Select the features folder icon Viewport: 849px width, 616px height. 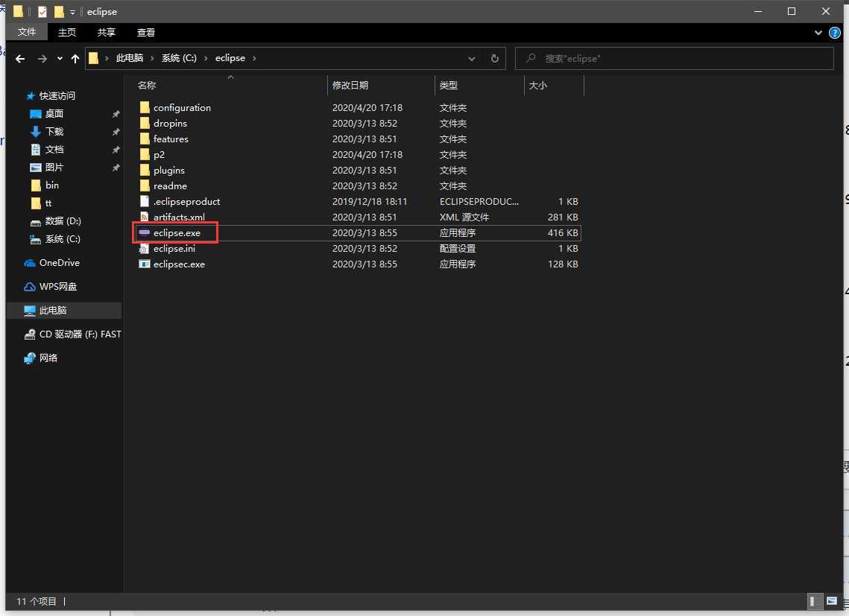pos(144,139)
